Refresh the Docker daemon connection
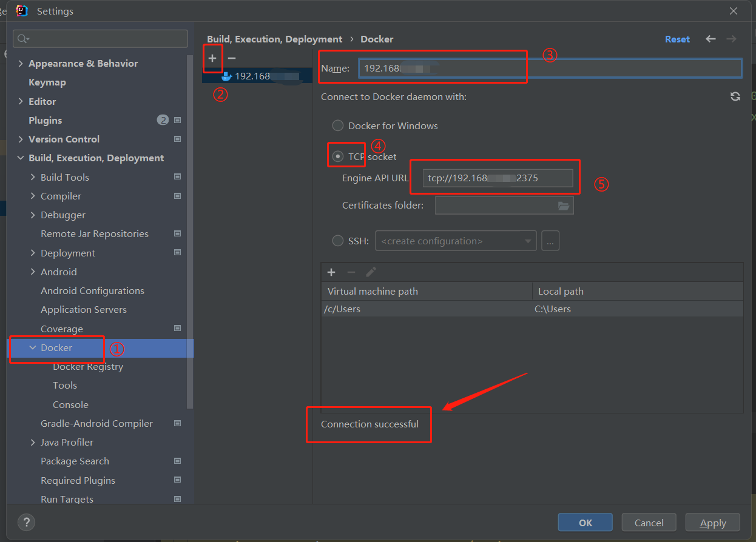 coord(735,96)
